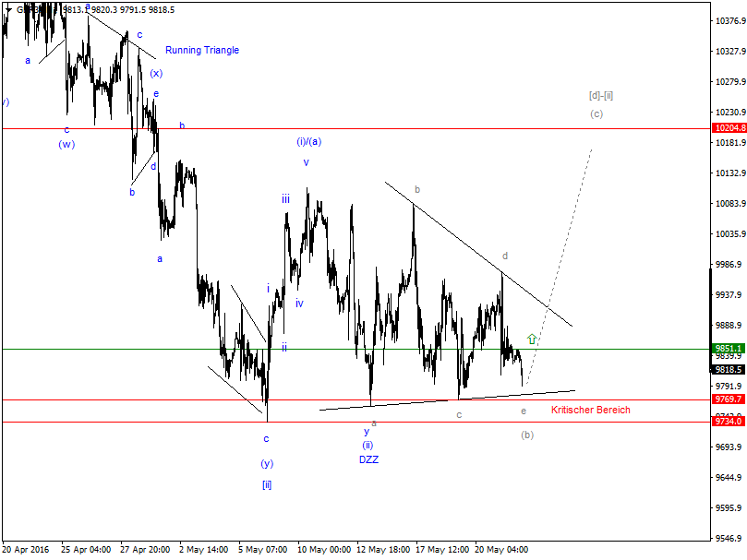Click the [d]-[ii] projection label
747x560 pixels.
(599, 94)
